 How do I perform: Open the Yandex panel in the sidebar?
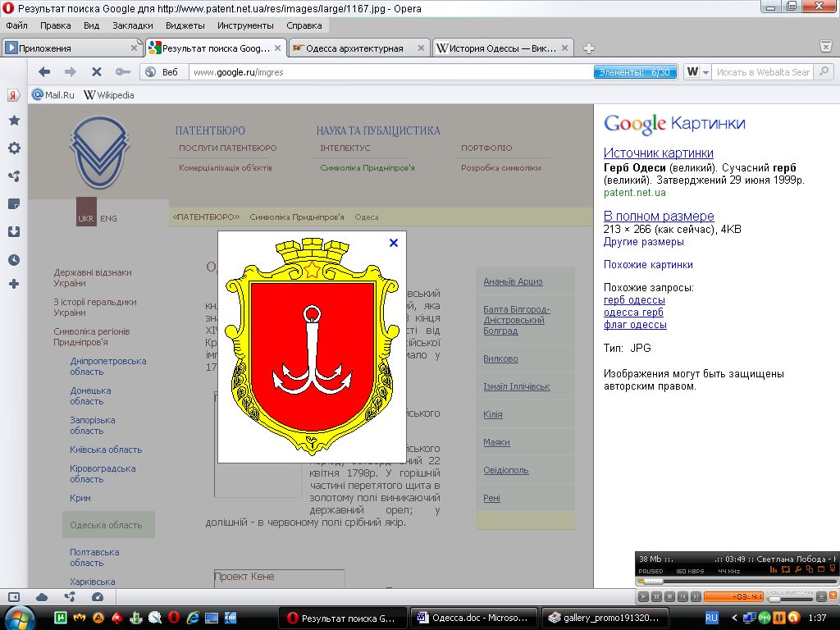(13, 95)
